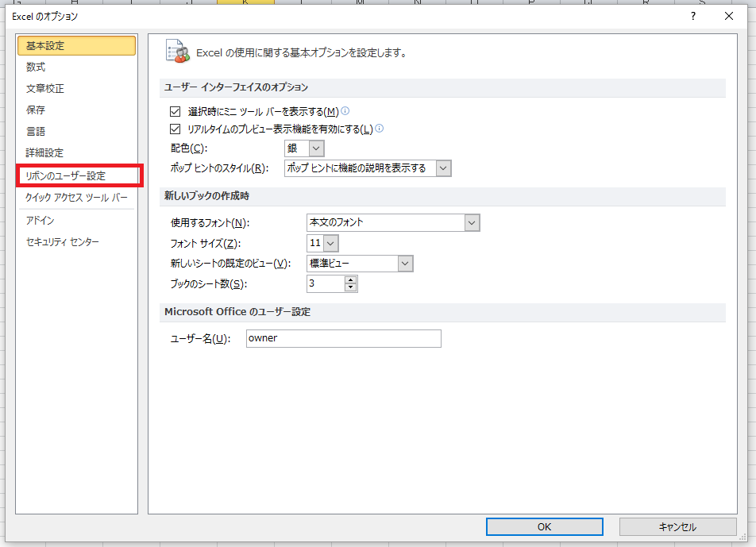The image size is (756, 547).
Task: Open the 保存 options page
Action: coord(36,110)
